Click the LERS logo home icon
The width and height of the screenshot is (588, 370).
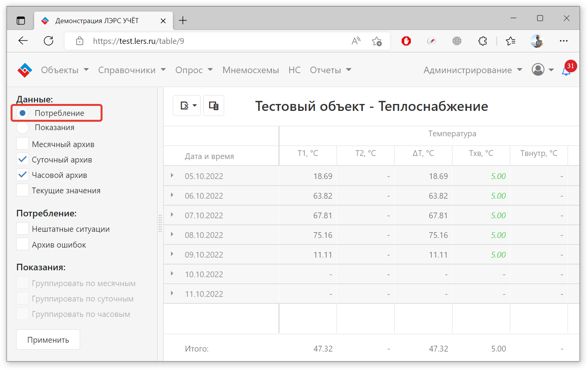click(x=25, y=70)
